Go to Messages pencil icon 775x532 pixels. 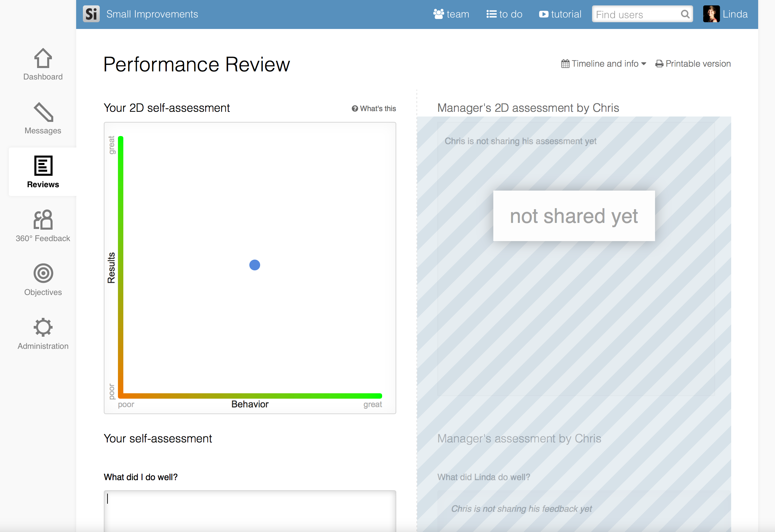click(x=43, y=112)
